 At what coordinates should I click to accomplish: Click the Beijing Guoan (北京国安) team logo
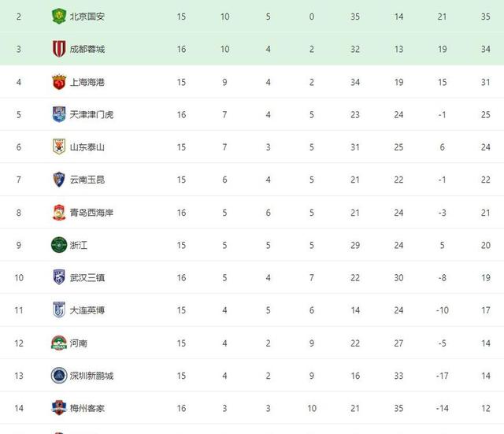pos(58,16)
